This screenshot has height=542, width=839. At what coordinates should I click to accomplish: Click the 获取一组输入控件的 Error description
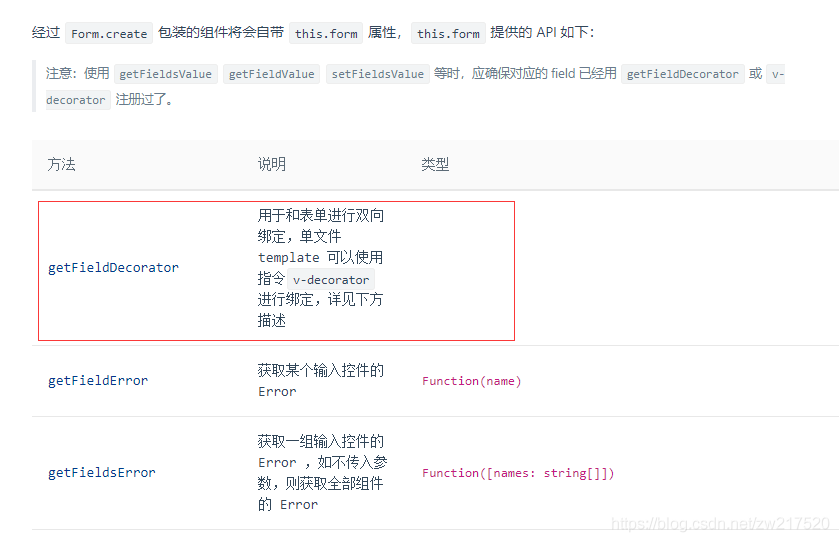point(322,473)
